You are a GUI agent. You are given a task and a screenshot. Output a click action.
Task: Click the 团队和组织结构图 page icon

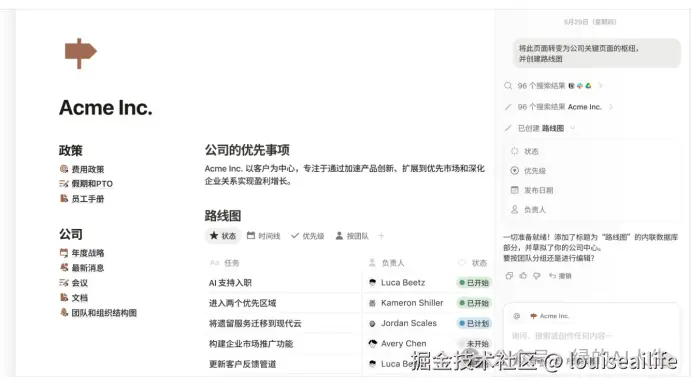[x=64, y=312]
